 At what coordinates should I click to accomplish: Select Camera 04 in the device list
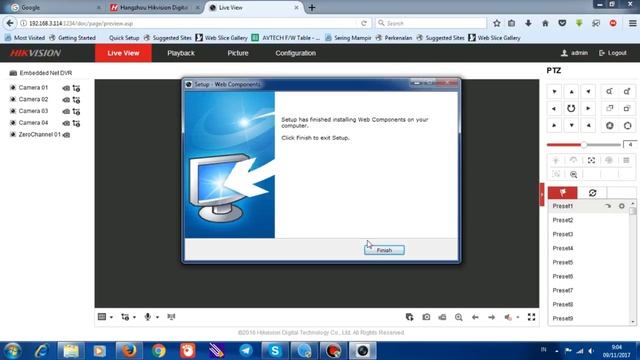pos(33,122)
